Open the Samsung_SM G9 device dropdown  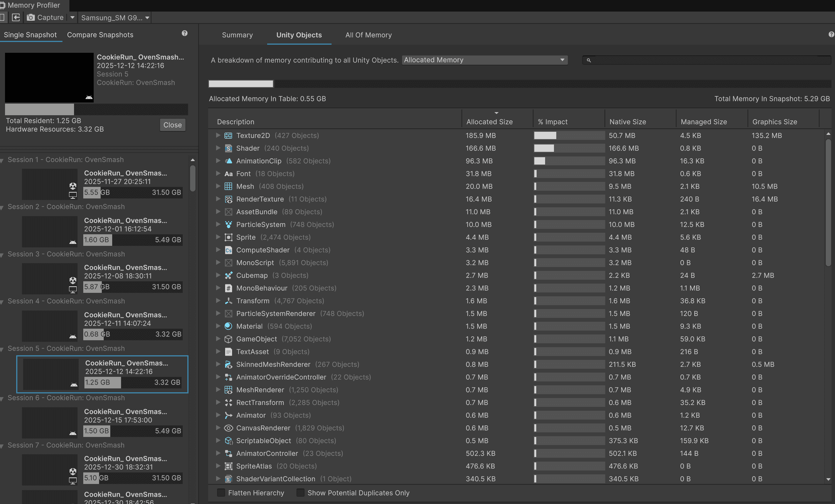[x=114, y=18]
